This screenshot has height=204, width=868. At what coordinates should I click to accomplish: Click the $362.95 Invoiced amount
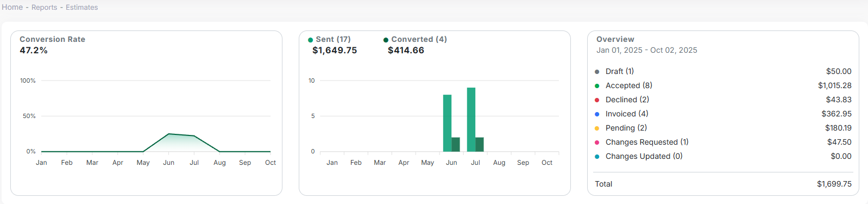point(836,114)
